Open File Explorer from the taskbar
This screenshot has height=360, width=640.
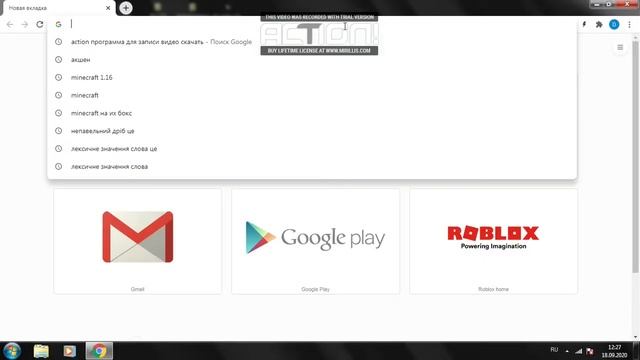click(41, 351)
